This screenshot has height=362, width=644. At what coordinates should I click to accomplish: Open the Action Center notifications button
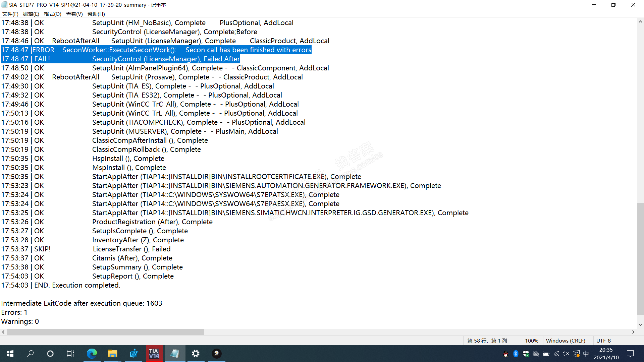(630, 354)
